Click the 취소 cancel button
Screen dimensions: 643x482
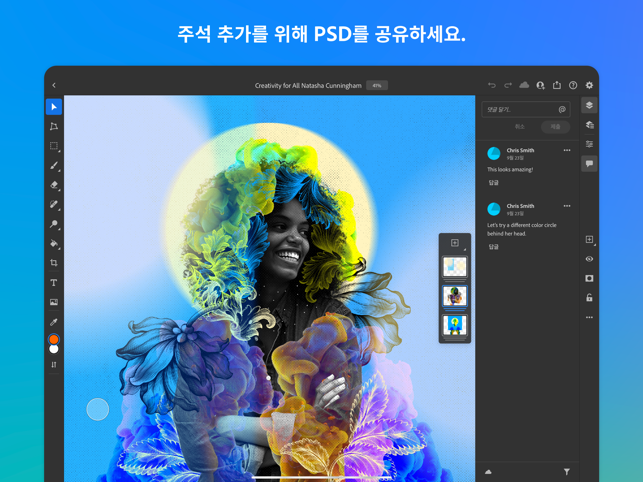coord(520,127)
